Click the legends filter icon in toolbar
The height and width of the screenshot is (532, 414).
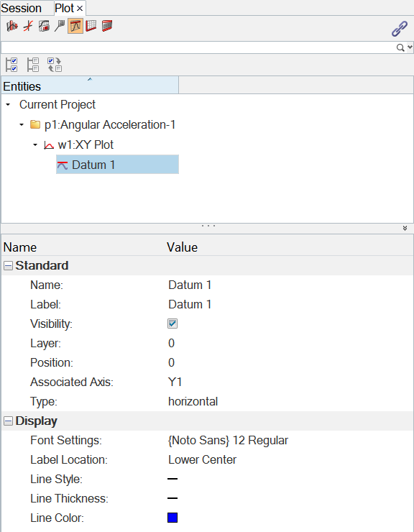pyautogui.click(x=44, y=26)
